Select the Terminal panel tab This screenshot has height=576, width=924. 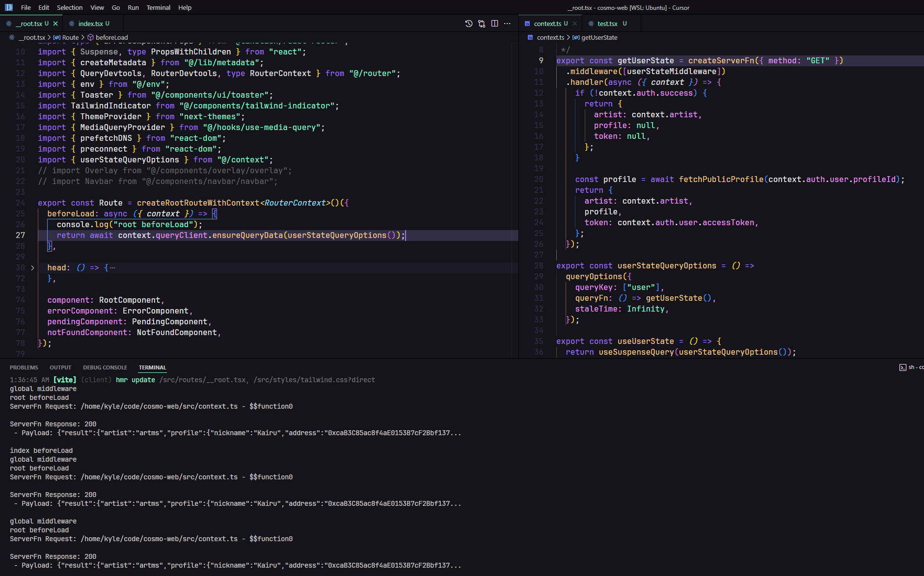pos(152,367)
